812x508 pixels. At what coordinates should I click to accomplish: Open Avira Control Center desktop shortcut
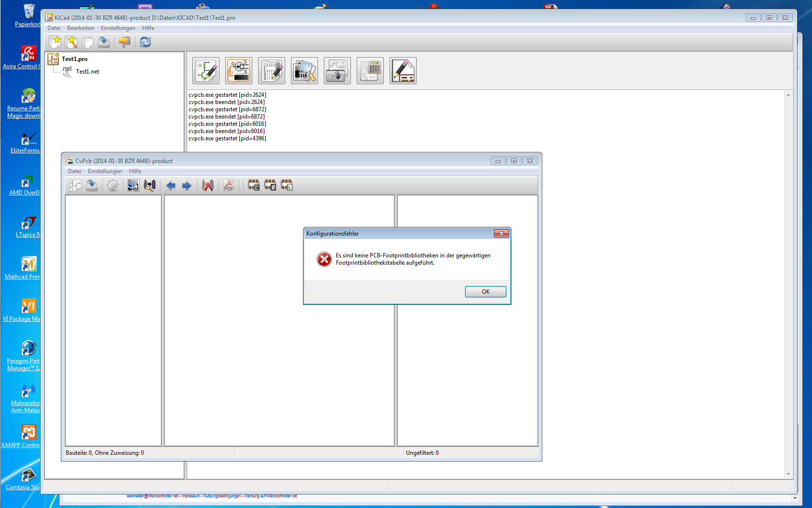22,58
